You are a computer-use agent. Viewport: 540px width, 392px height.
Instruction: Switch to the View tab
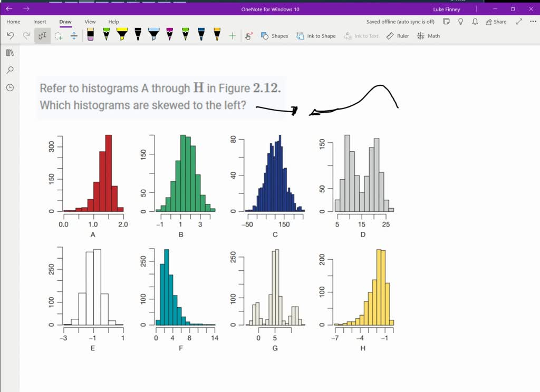tap(90, 22)
